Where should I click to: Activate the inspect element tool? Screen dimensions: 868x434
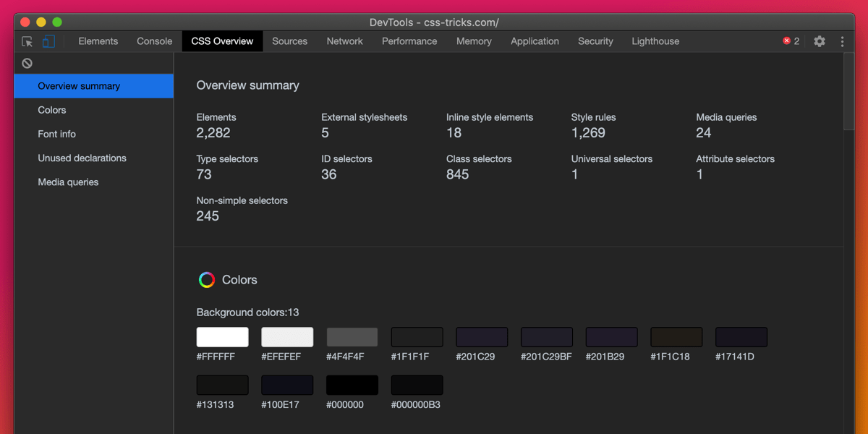27,41
